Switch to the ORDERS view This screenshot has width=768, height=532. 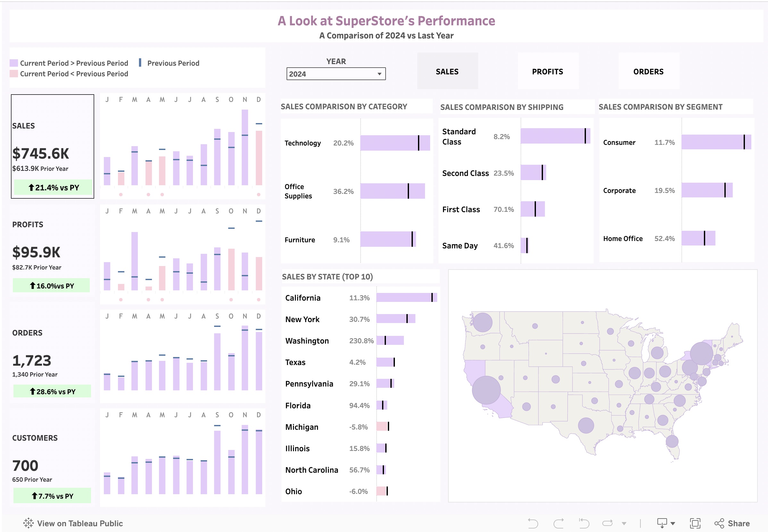(x=648, y=72)
